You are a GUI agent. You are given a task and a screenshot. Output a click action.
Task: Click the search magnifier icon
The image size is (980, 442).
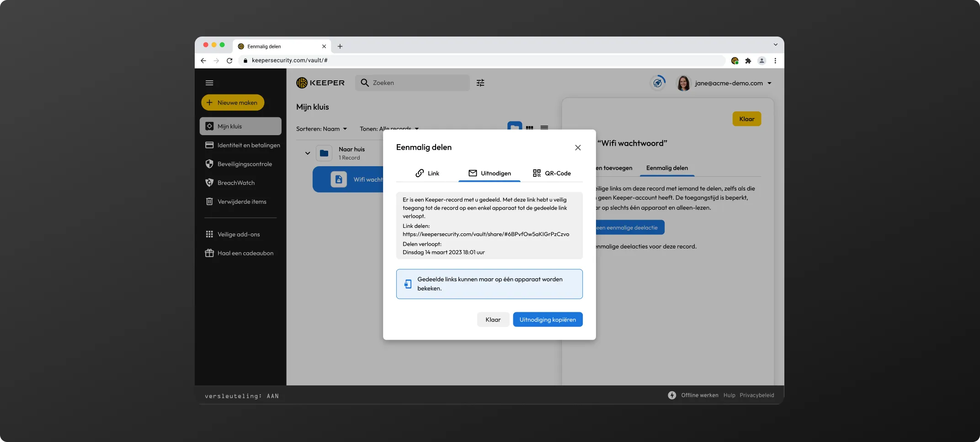[x=365, y=83]
